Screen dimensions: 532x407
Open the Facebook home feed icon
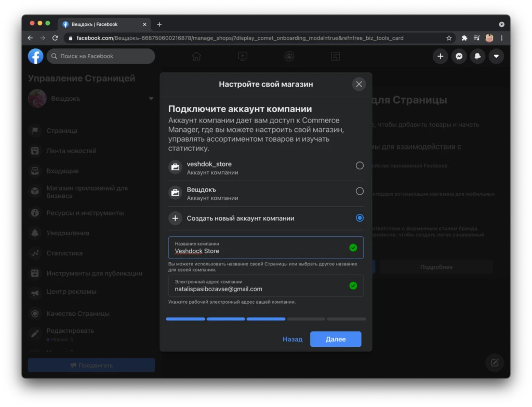[x=196, y=56]
